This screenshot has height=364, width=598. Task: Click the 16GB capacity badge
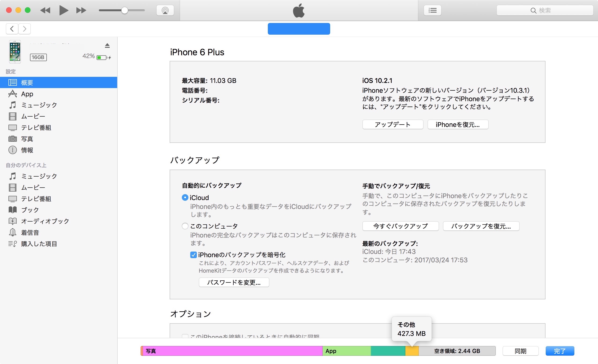[x=38, y=57]
